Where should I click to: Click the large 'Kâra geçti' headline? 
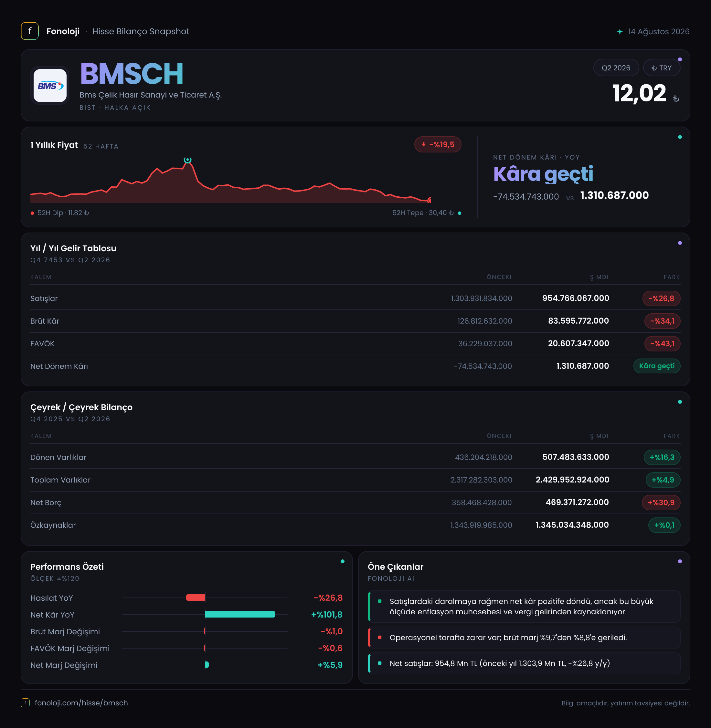pyautogui.click(x=543, y=174)
